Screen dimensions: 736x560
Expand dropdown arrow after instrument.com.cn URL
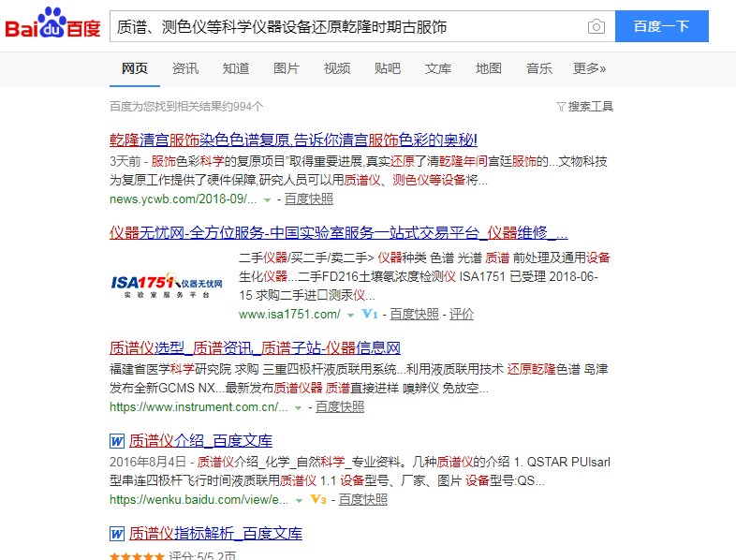click(x=298, y=407)
